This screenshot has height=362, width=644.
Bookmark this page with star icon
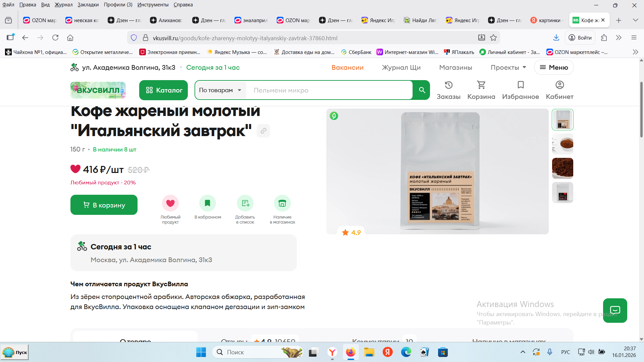click(x=493, y=38)
